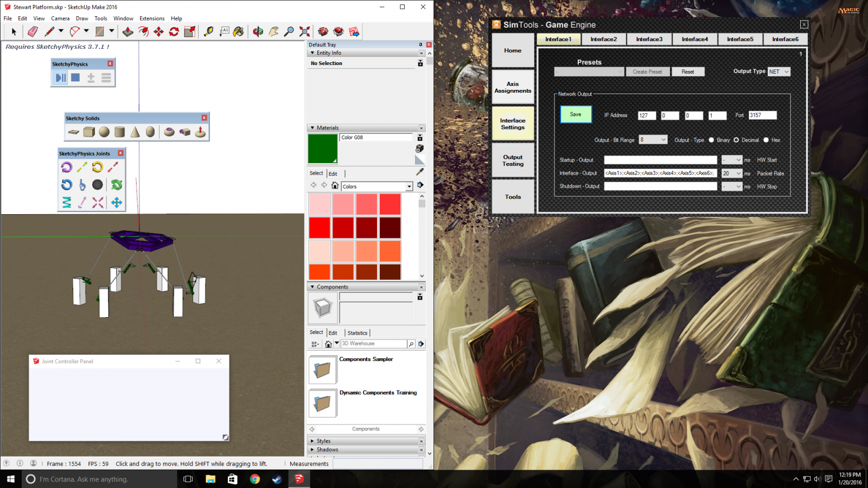Pick the bright red color swatch
This screenshot has width=868, height=488.
(x=320, y=228)
